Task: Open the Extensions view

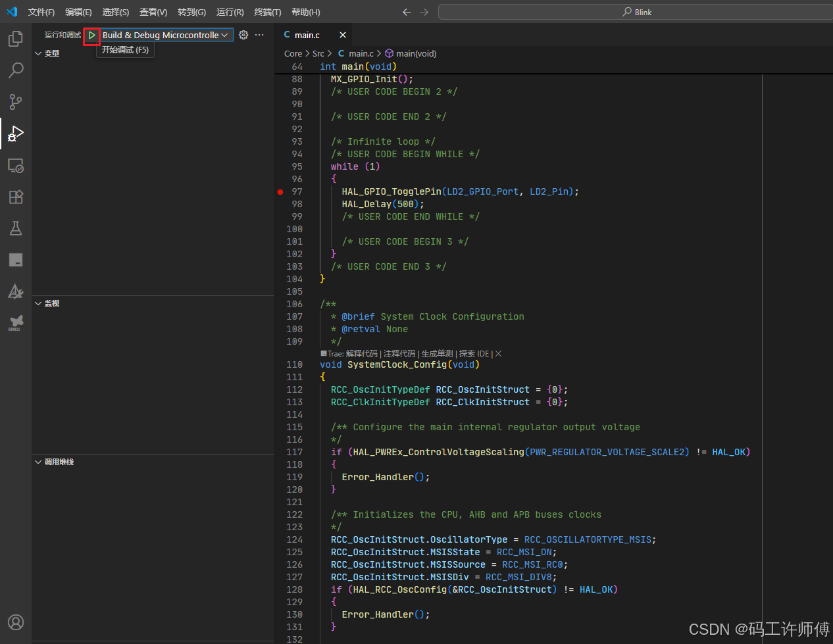Action: 16,197
